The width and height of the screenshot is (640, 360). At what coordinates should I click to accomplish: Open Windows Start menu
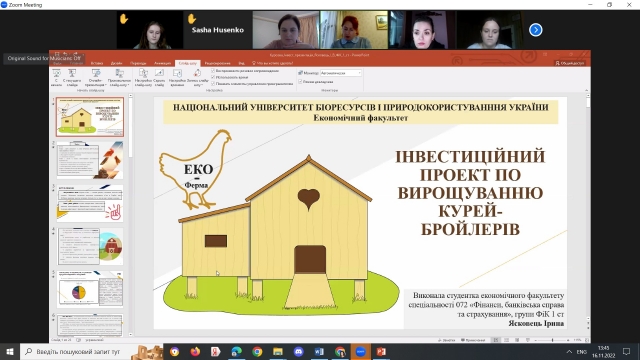point(10,351)
